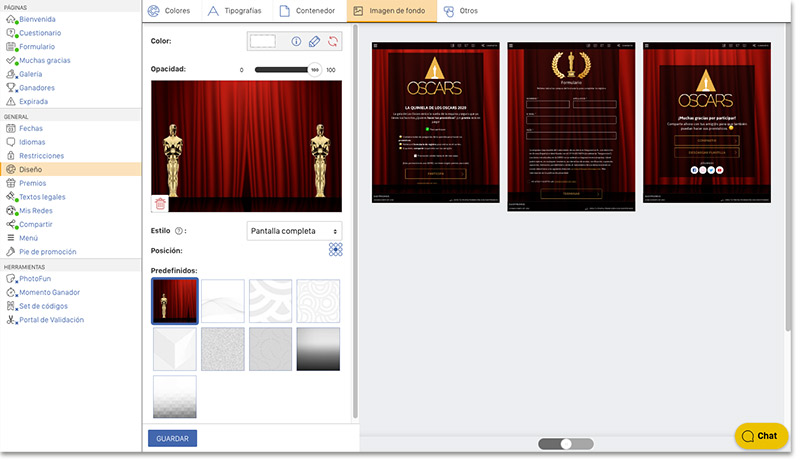Viewport: 800px width, 460px height.
Task: Click the Compartir share icon
Action: (11, 224)
